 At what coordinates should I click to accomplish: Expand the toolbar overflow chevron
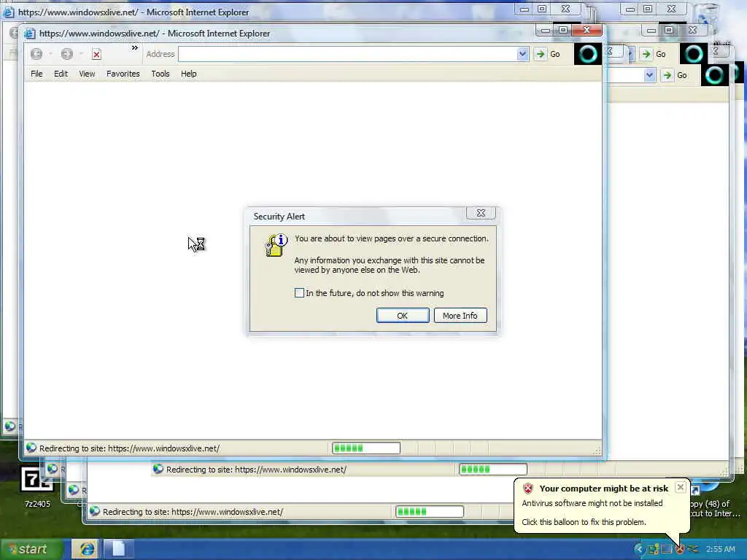point(135,47)
